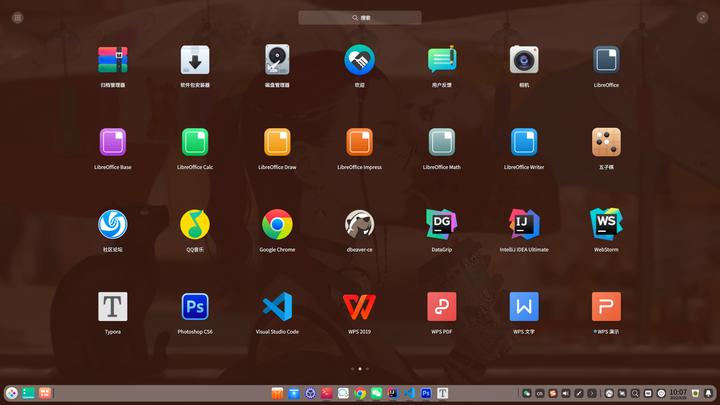Expand the collapsed system tray arrow
The image size is (720, 405).
[592, 394]
